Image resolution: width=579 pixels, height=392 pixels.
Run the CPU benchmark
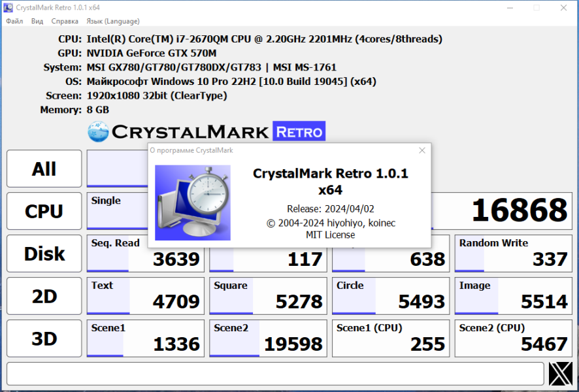tap(44, 211)
